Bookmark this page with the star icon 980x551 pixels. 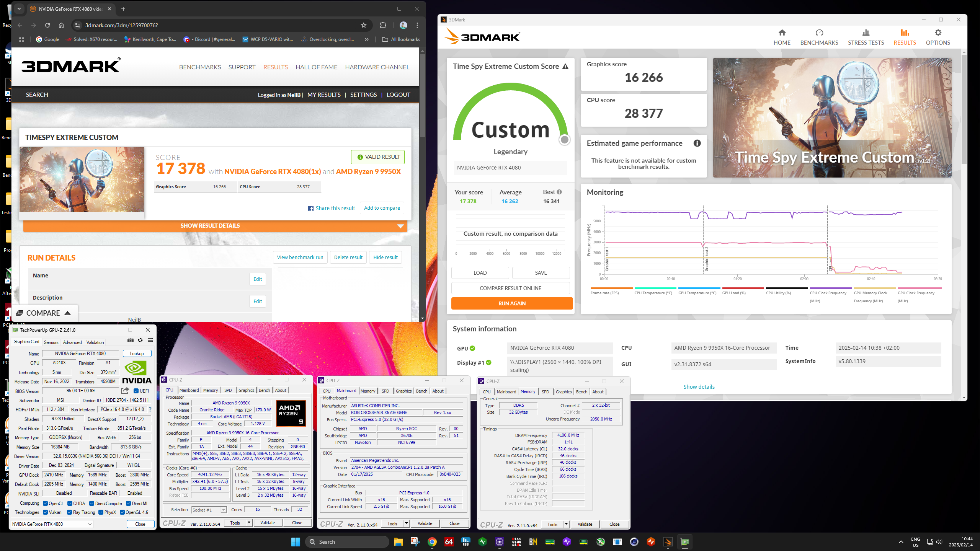364,25
